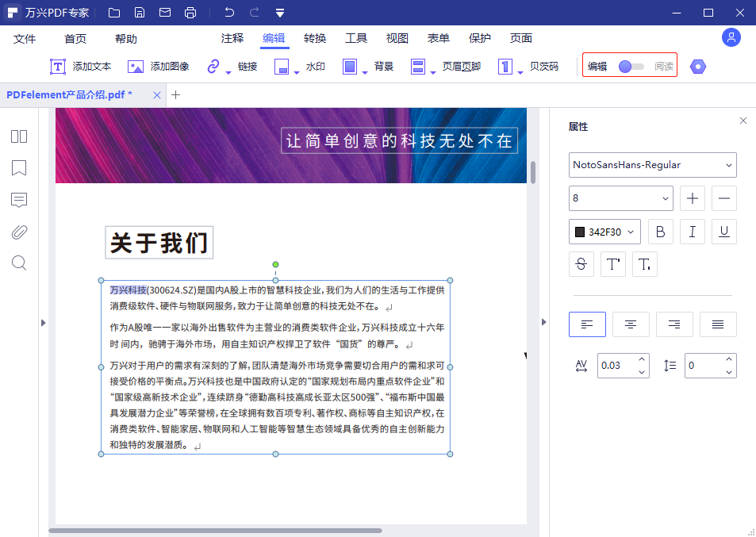
Task: Increase font size with the plus button
Action: click(x=692, y=198)
